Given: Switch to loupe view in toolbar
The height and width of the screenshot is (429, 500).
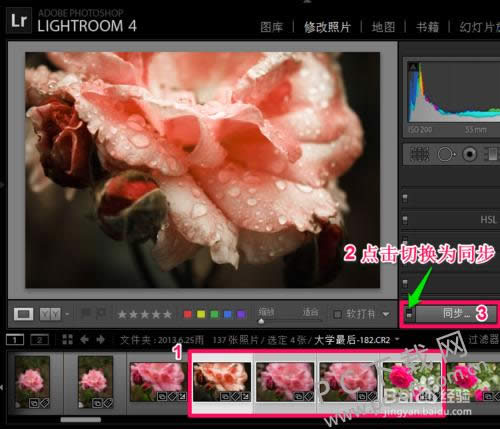Looking at the screenshot, I should pos(23,314).
